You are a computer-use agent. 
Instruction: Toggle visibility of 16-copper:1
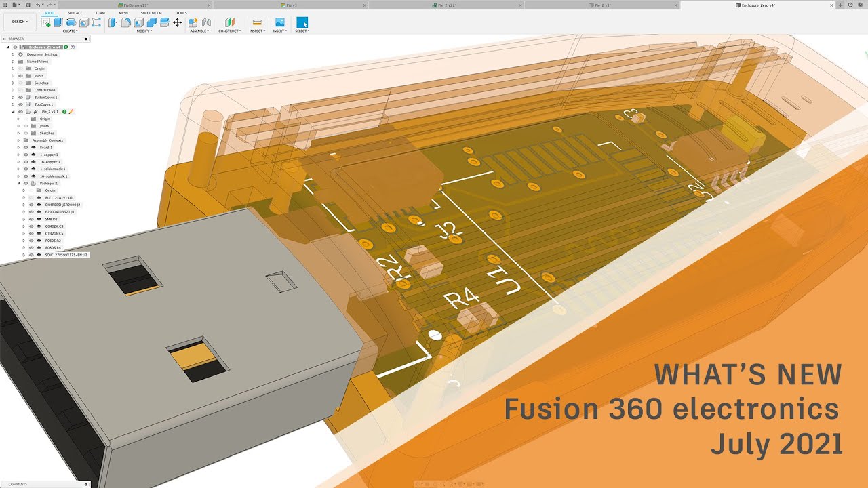[26, 161]
